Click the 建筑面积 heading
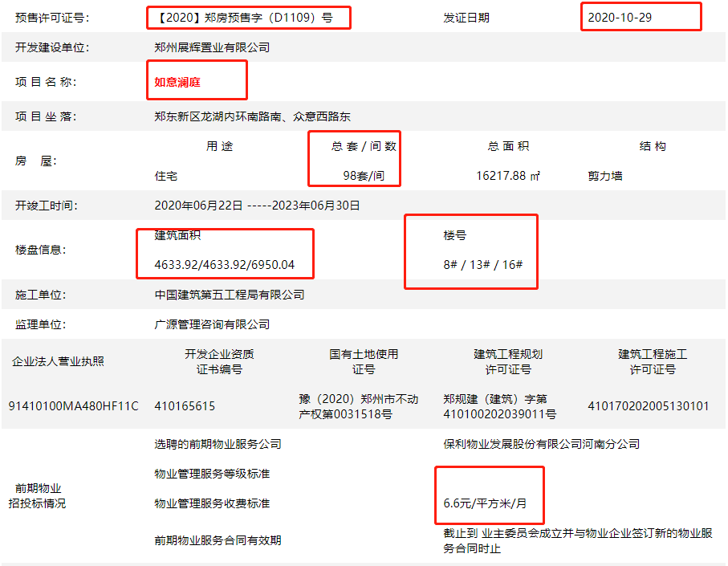 [x=177, y=235]
